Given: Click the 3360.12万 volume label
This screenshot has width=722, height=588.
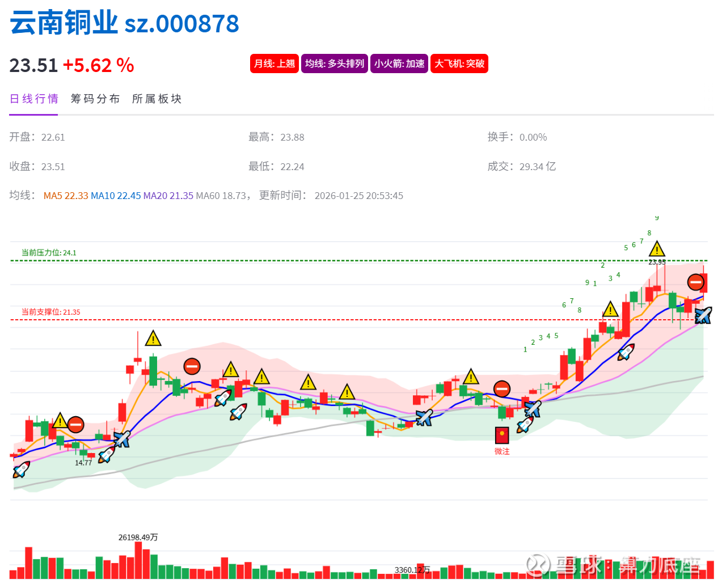Looking at the screenshot, I should [412, 570].
